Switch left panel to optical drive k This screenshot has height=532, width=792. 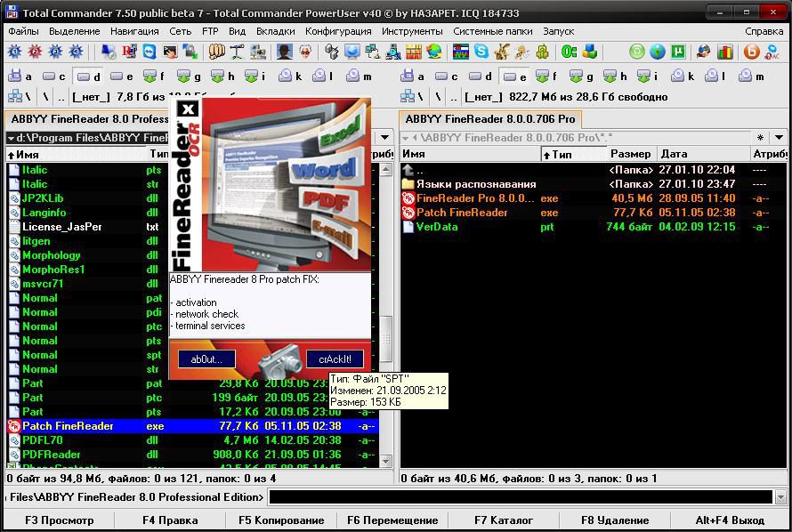pos(290,77)
